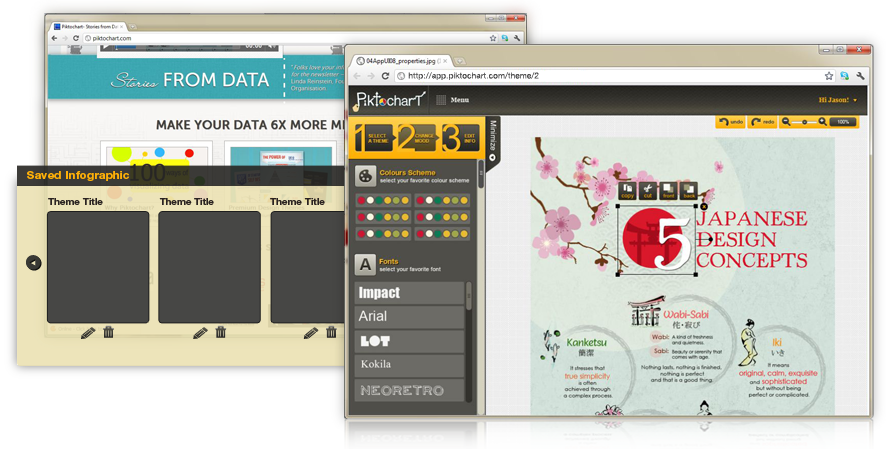886x466 pixels.
Task: Click extension icon beside star in front window
Action: tap(844, 76)
